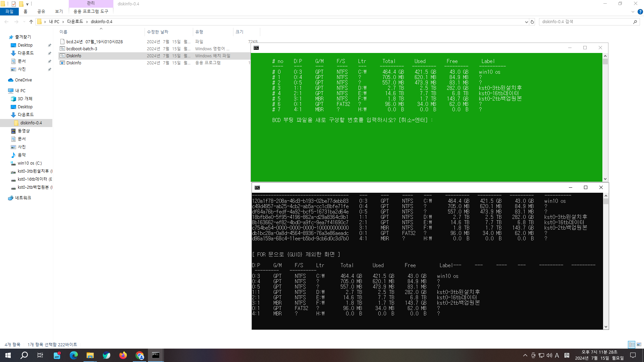Click 다운로드 in the address path
The width and height of the screenshot is (644, 362).
75,21
